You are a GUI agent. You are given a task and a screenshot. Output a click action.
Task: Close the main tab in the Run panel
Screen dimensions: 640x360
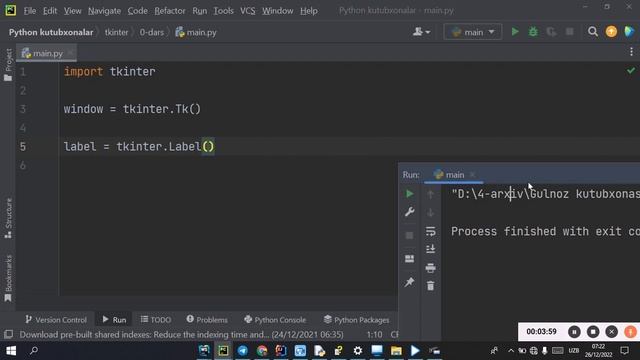472,175
